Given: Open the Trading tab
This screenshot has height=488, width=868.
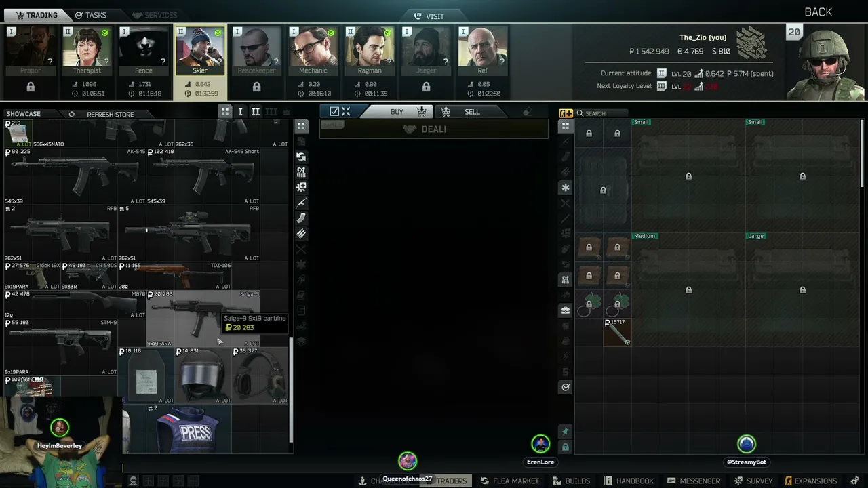Looking at the screenshot, I should pyautogui.click(x=36, y=15).
